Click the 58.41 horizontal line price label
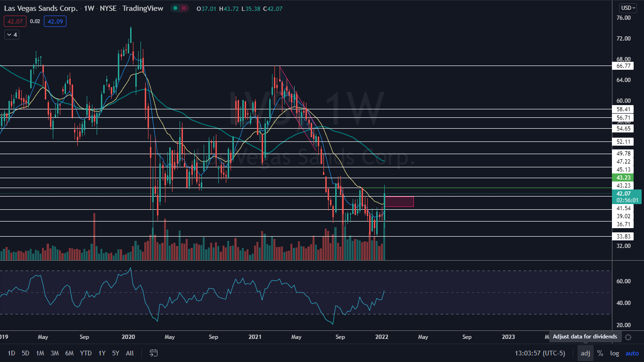644x362 pixels. 623,109
